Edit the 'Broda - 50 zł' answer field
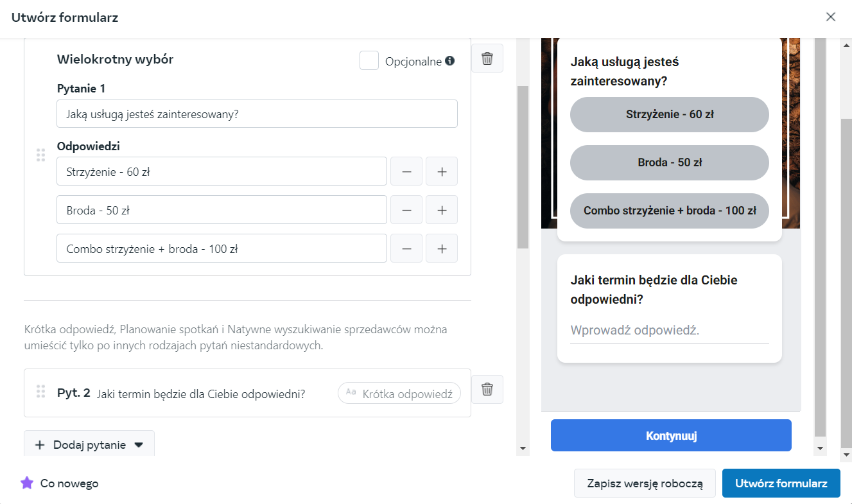Screen dimensions: 852x504 coord(222,210)
